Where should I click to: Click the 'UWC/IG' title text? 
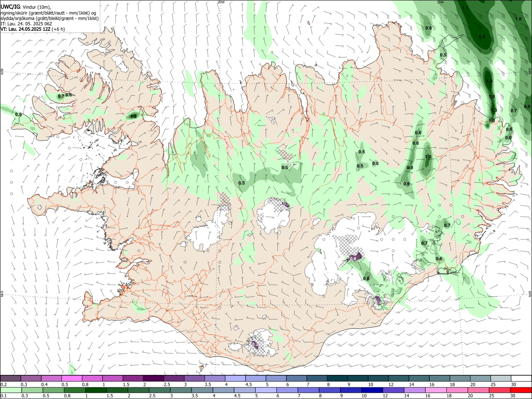pos(10,7)
